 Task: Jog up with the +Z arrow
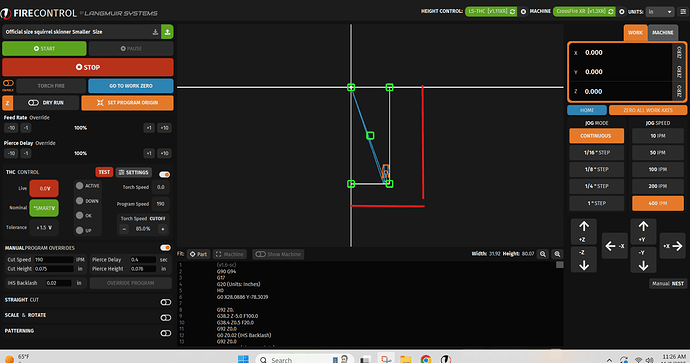click(584, 231)
